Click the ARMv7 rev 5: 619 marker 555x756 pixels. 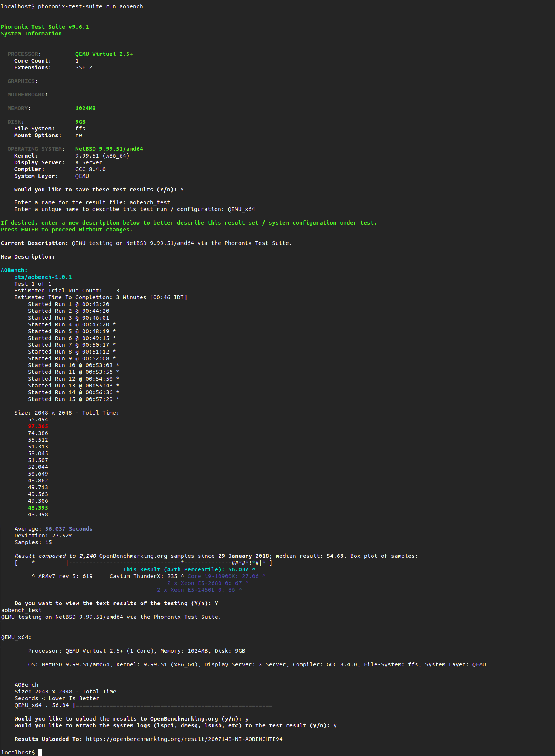click(62, 576)
